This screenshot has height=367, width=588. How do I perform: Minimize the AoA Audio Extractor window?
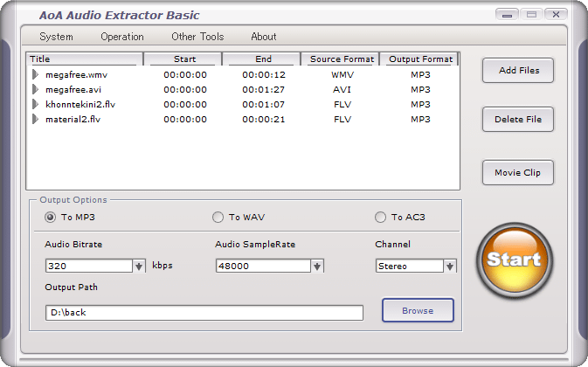click(507, 15)
